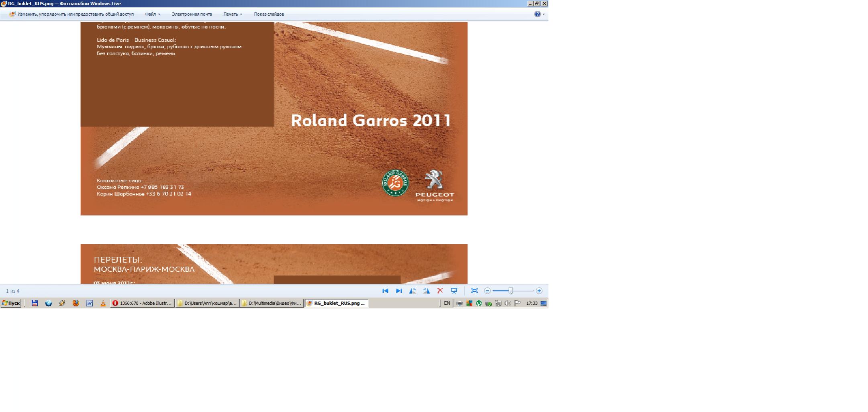Click the third quick launch icon
868x412 pixels.
coord(62,303)
